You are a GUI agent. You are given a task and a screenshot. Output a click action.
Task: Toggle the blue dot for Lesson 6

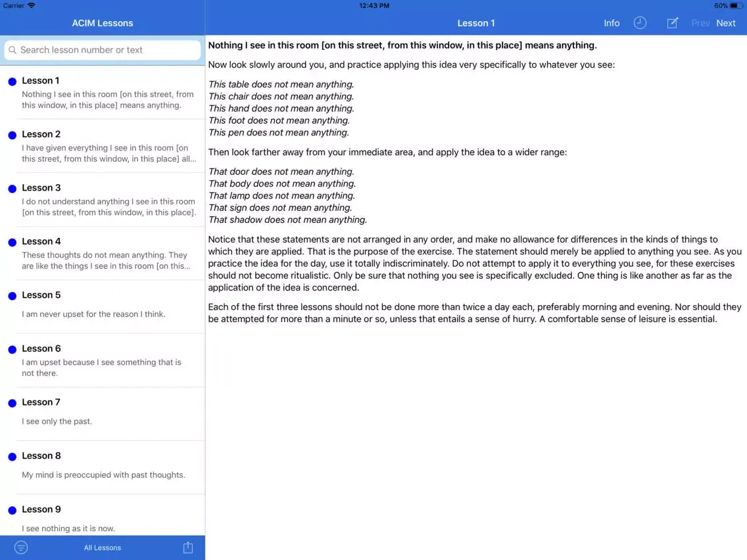[x=12, y=350]
